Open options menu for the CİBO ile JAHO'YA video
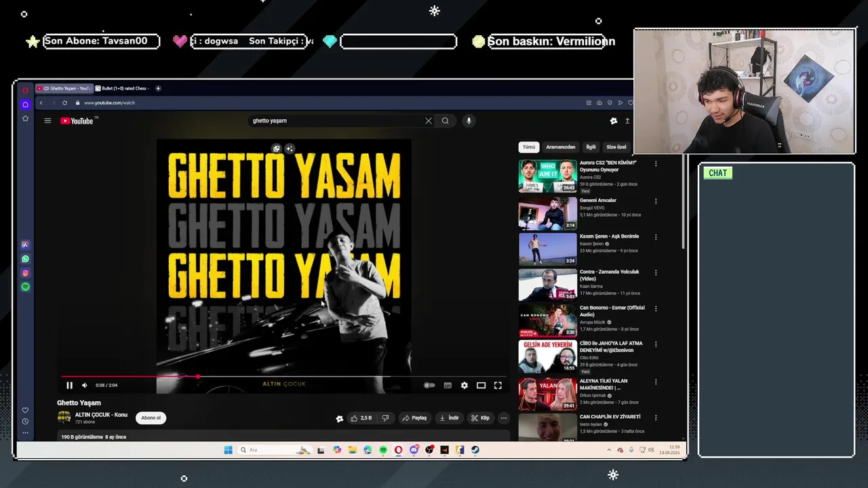Viewport: 868px width, 488px height. click(655, 344)
